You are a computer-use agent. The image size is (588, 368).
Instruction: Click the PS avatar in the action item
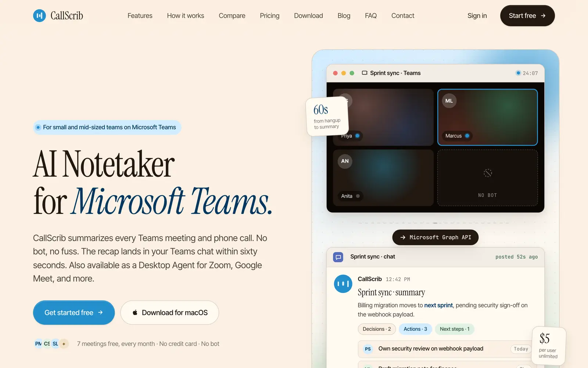coord(368,349)
